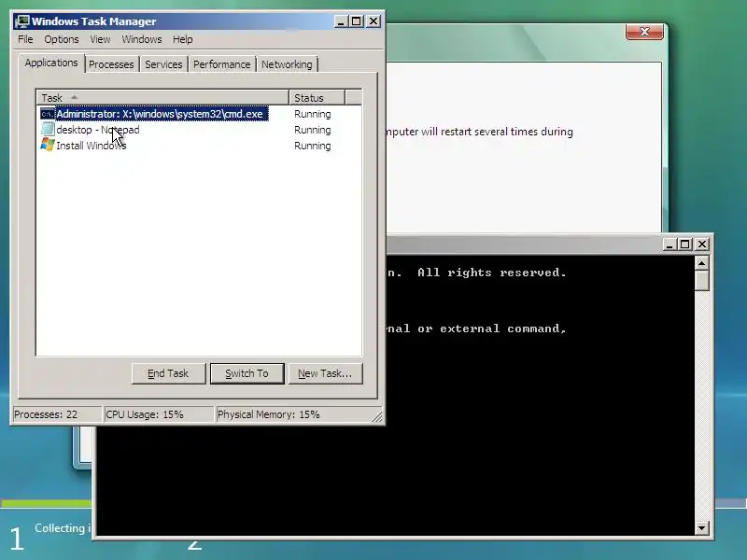The height and width of the screenshot is (560, 747).
Task: Click the Processes: 22 status entry
Action: click(57, 414)
